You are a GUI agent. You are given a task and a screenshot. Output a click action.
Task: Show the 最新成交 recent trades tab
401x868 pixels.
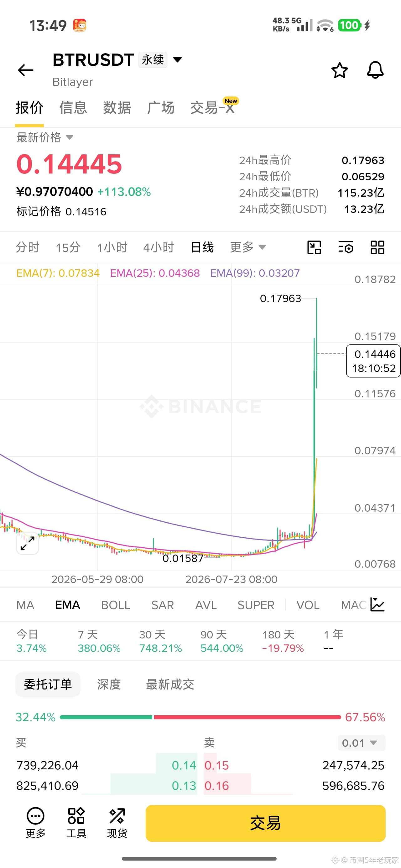pos(170,684)
